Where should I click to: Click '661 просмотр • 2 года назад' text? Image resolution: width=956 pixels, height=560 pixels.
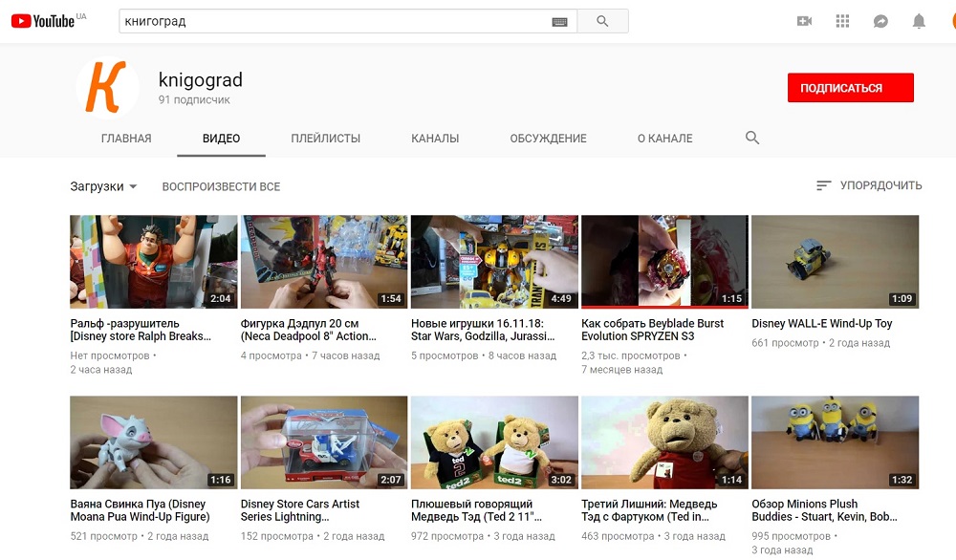point(820,343)
